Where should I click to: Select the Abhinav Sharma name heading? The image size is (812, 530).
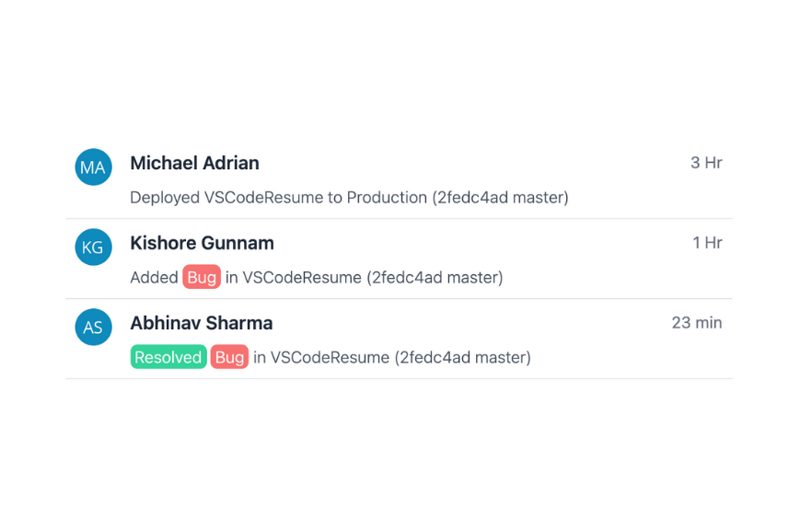201,323
